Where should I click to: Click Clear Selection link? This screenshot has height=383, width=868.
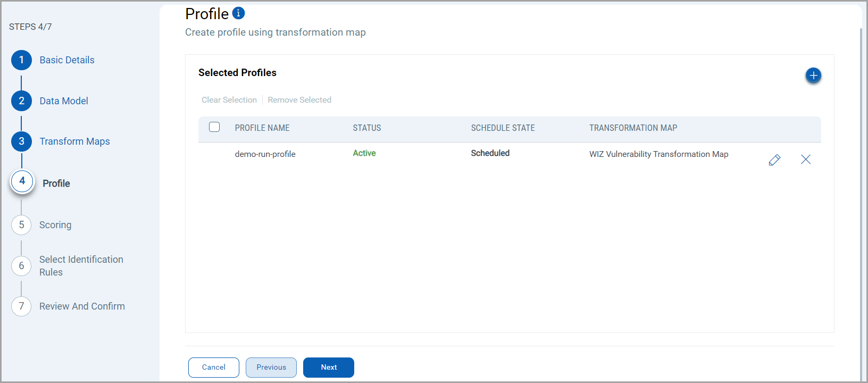point(229,100)
